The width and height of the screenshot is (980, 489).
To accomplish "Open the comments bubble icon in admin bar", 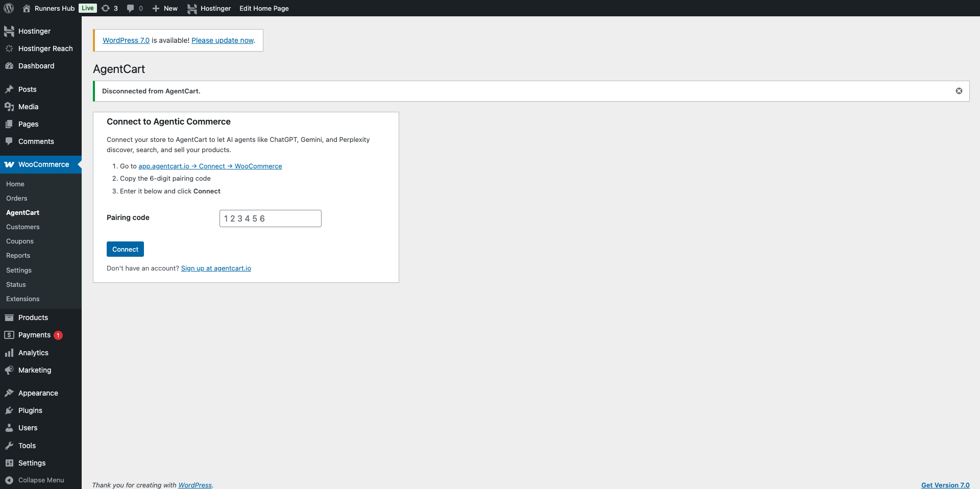I will (131, 8).
